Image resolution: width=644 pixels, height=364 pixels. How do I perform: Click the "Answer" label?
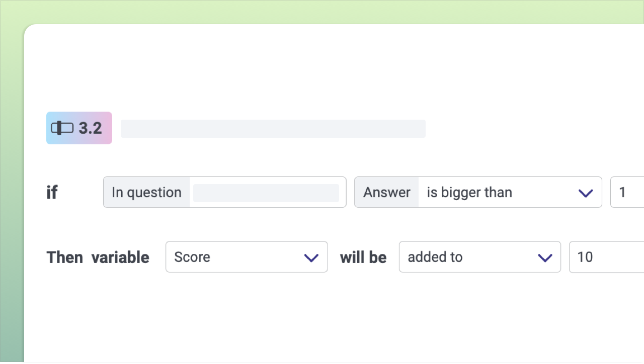(x=386, y=193)
